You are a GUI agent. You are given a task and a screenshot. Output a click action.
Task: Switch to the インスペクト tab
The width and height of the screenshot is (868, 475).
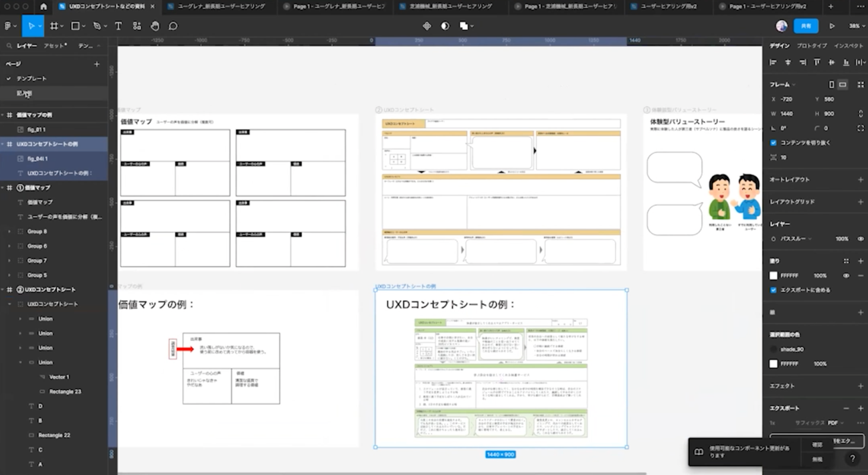(849, 46)
